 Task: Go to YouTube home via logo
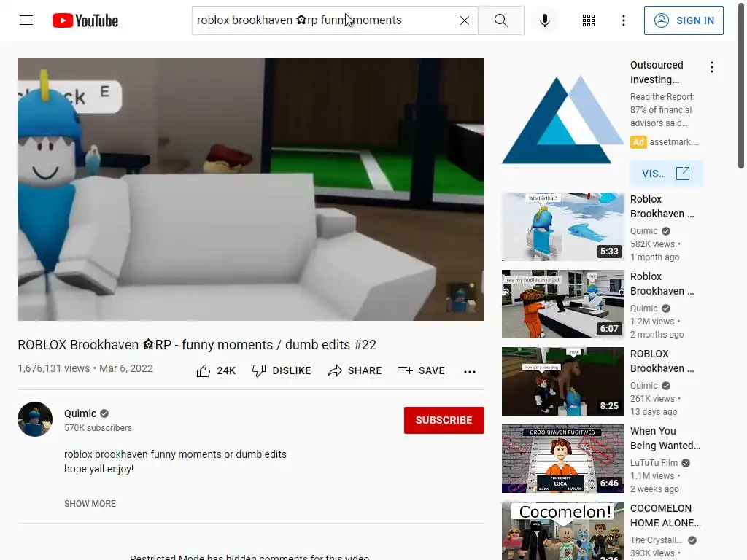pos(85,20)
